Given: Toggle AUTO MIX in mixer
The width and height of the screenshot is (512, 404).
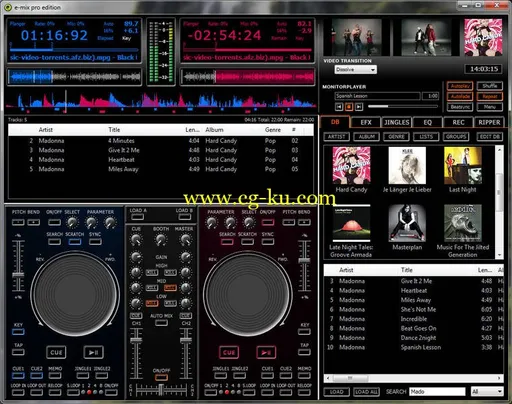Looking at the screenshot, I should (x=161, y=323).
